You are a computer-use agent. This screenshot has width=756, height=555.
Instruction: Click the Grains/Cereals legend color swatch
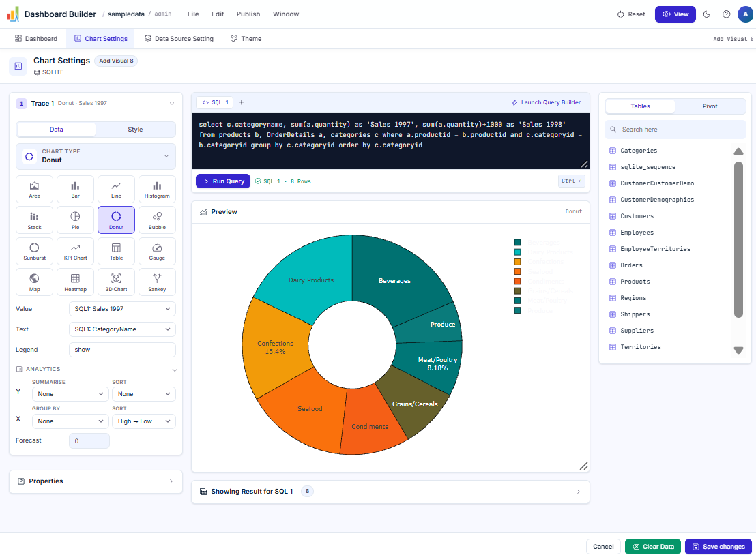517,291
